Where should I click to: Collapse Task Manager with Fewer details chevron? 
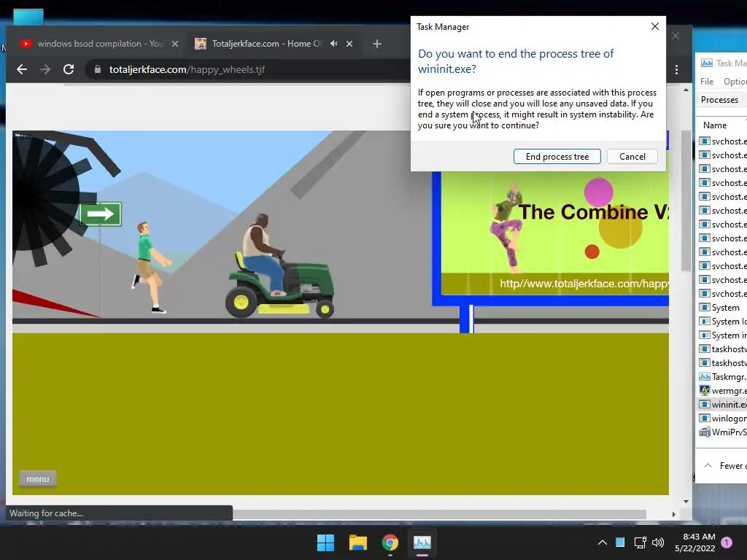pyautogui.click(x=708, y=466)
